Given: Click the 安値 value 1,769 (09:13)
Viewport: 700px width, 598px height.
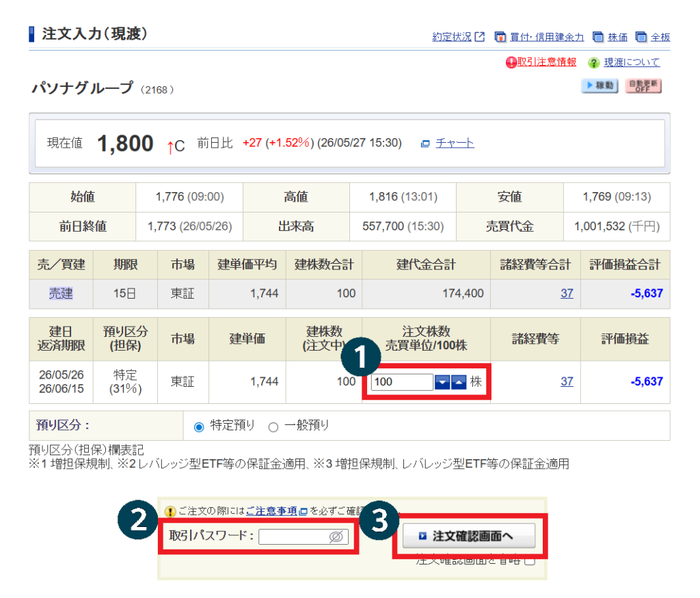Looking at the screenshot, I should [617, 197].
